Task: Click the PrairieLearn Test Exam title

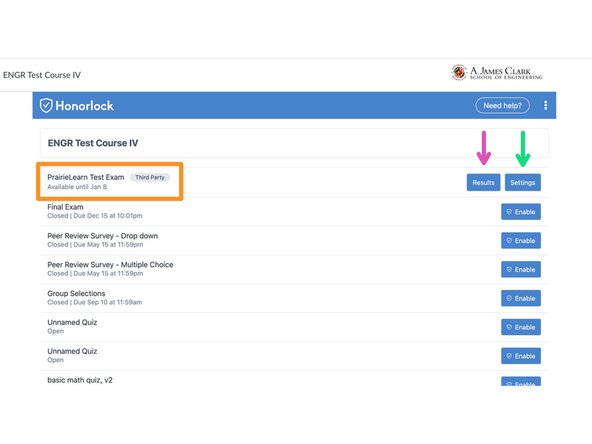Action: 86,177
